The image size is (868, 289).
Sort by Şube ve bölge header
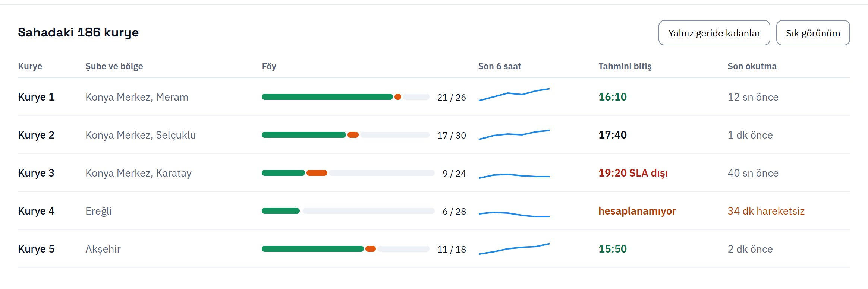coord(114,66)
